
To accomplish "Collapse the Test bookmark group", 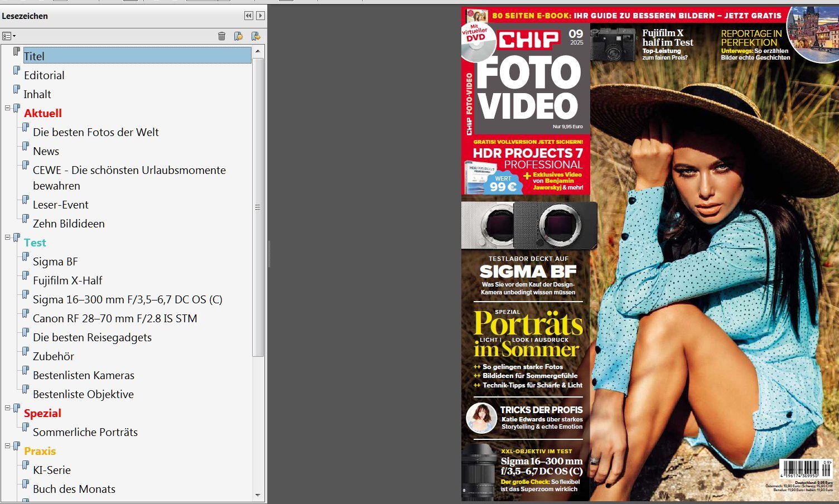I will (x=8, y=238).
